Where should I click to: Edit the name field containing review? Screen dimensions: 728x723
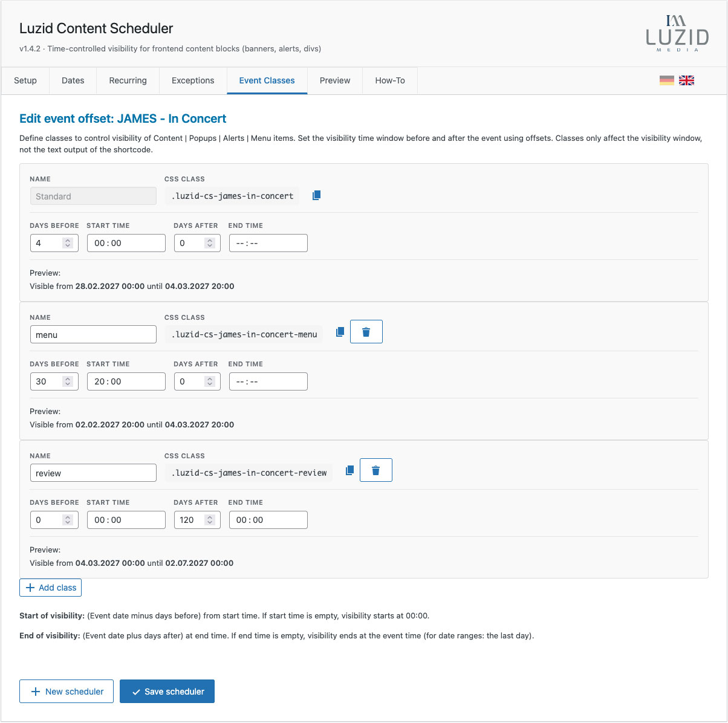[x=93, y=472]
